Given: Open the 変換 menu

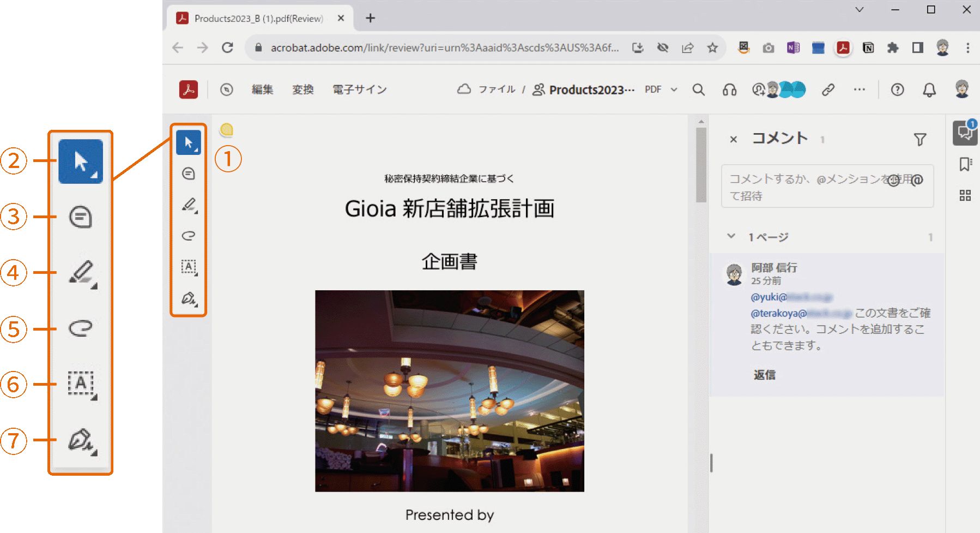Looking at the screenshot, I should tap(303, 89).
